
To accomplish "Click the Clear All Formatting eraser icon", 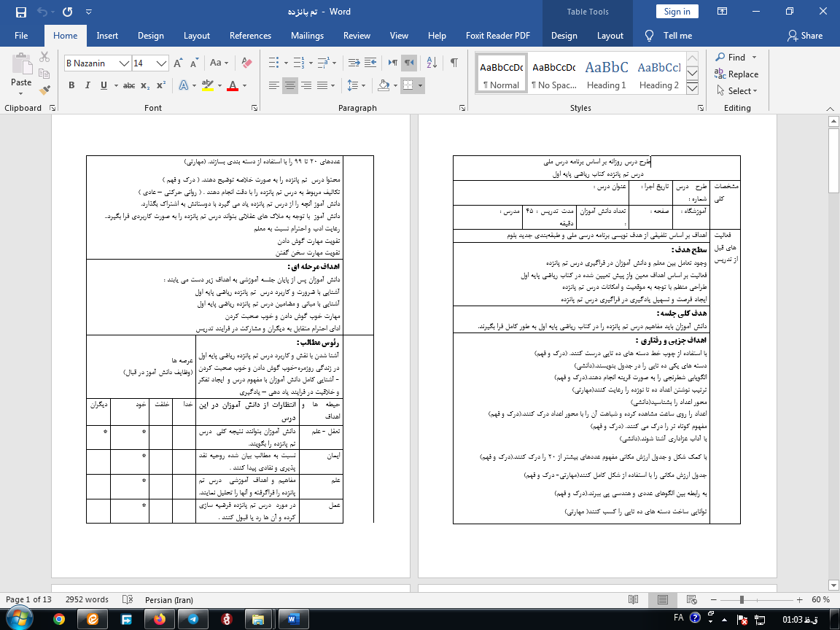I will [246, 63].
